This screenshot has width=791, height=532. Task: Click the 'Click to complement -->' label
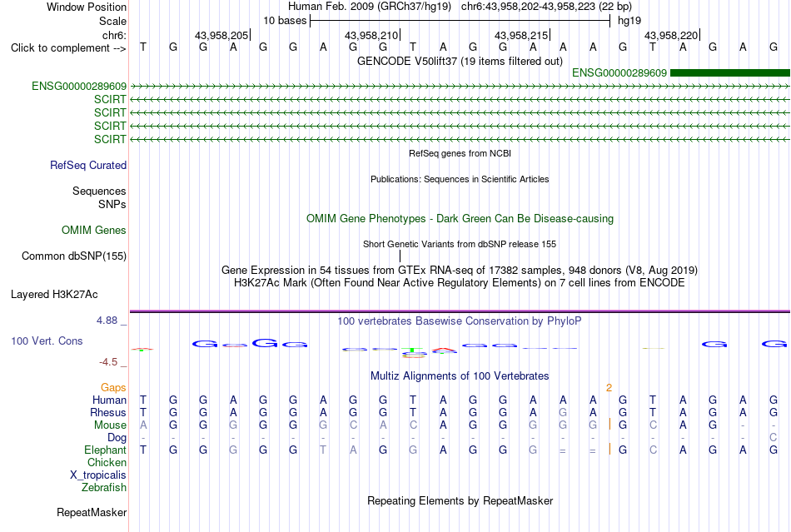(x=68, y=48)
